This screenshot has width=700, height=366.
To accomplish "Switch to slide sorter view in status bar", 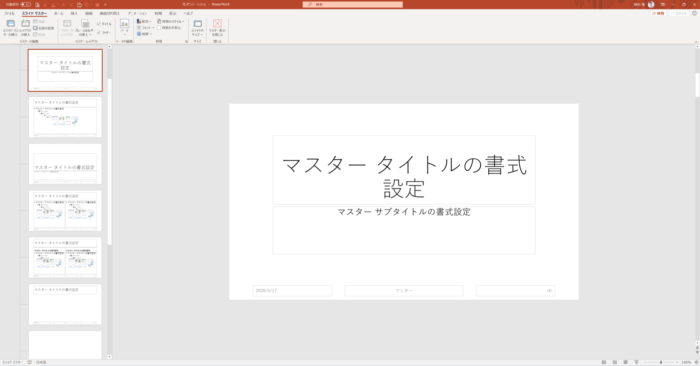I will (x=615, y=362).
